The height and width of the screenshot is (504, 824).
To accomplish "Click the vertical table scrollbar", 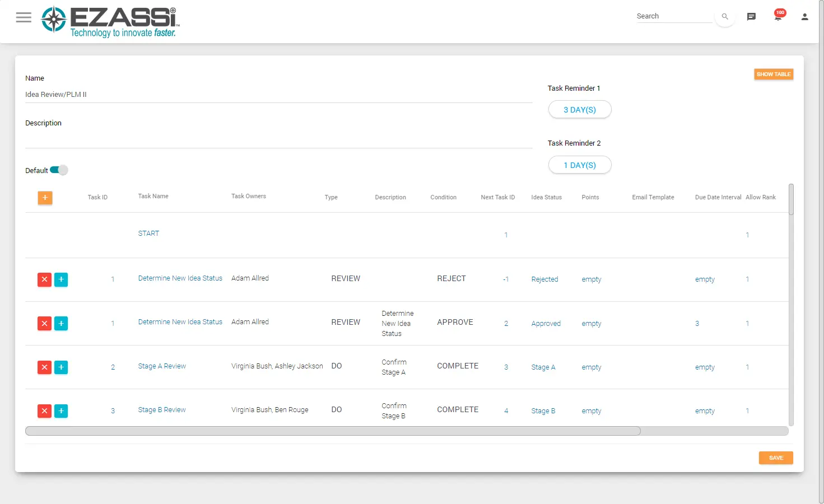I will tap(792, 199).
